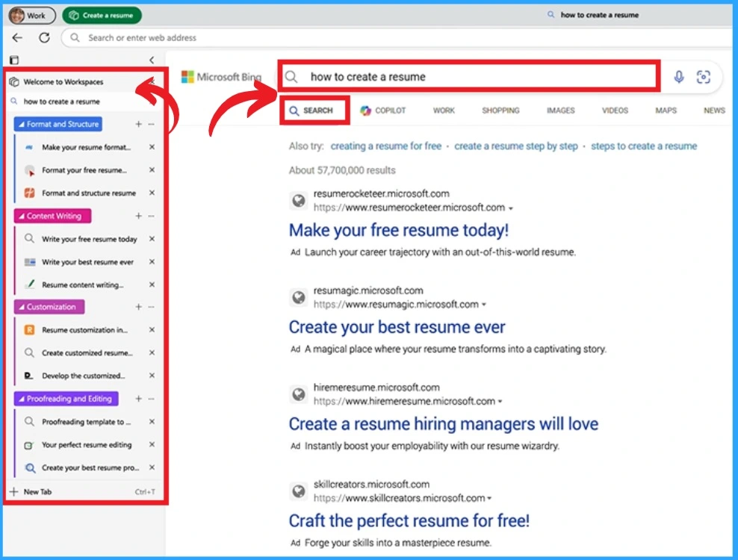The image size is (738, 560).
Task: Close the 'Create customized resume...' tab
Action: click(x=152, y=352)
